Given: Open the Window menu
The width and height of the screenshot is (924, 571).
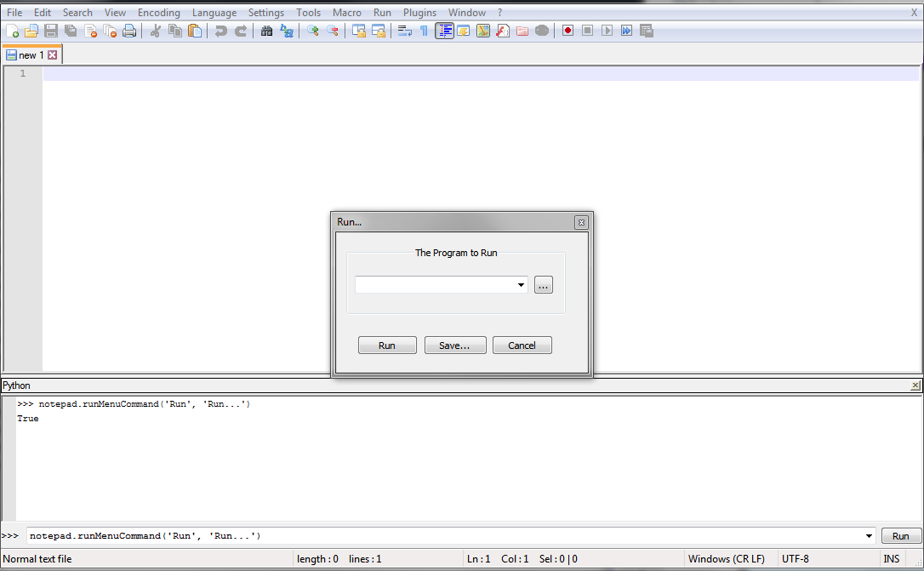Looking at the screenshot, I should click(x=467, y=13).
